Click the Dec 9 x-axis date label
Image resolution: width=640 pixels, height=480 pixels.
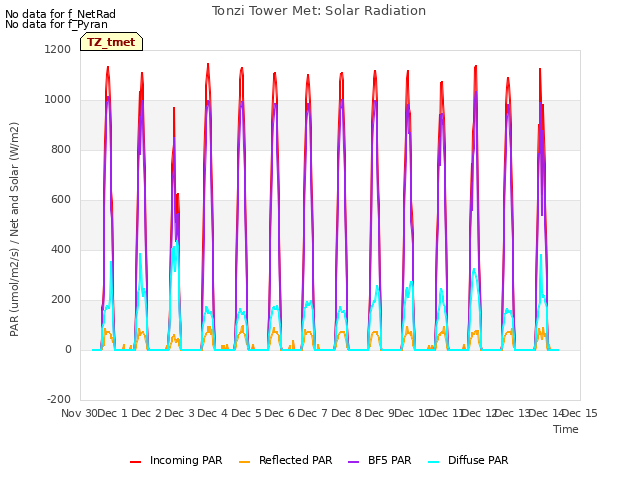point(380,413)
